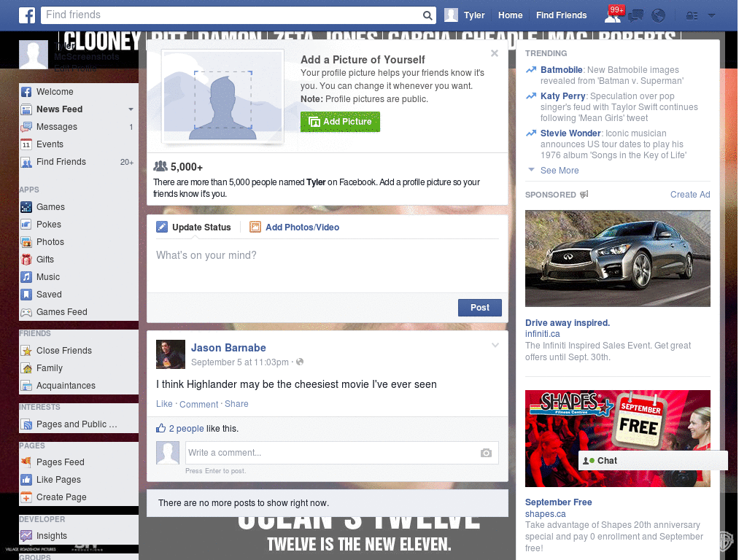Click the Photos app icon
This screenshot has width=747, height=560.
coord(26,242)
